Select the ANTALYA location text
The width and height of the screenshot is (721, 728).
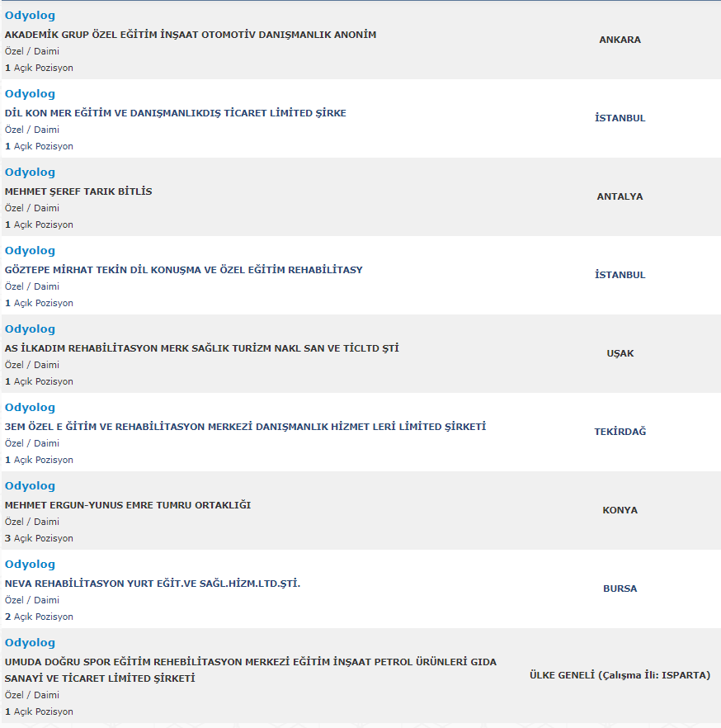pos(620,196)
